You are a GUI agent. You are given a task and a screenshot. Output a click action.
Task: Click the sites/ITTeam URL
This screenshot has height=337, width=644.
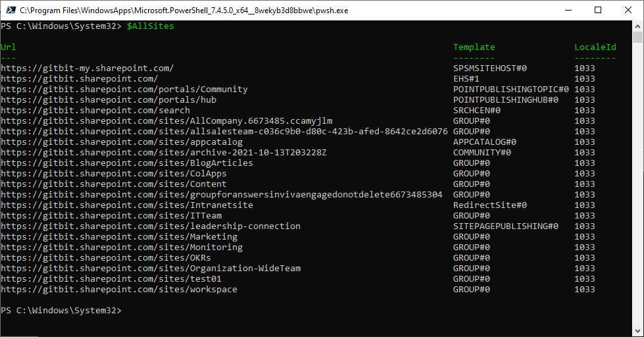click(x=111, y=216)
